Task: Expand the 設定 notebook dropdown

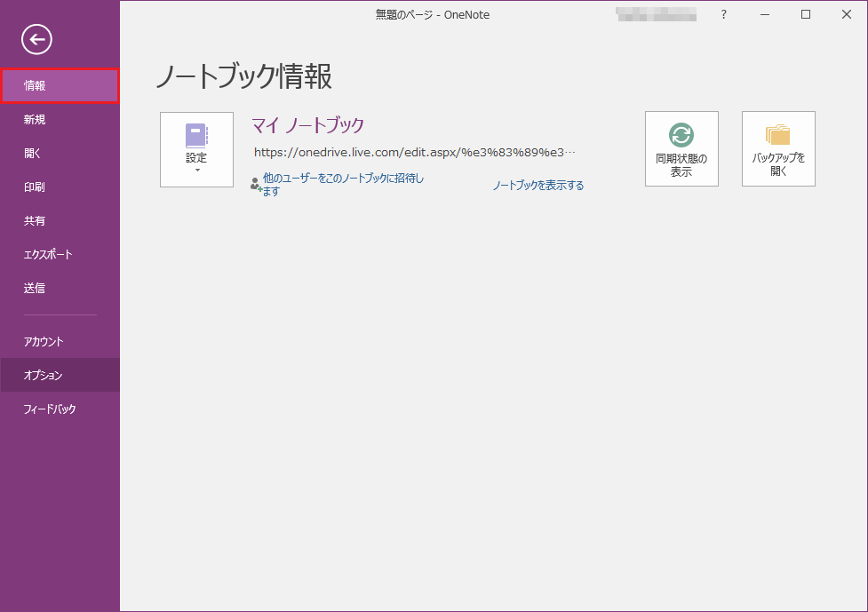Action: click(x=196, y=149)
